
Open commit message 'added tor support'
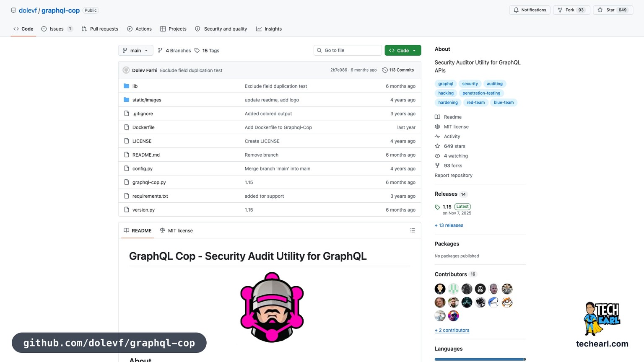click(264, 196)
